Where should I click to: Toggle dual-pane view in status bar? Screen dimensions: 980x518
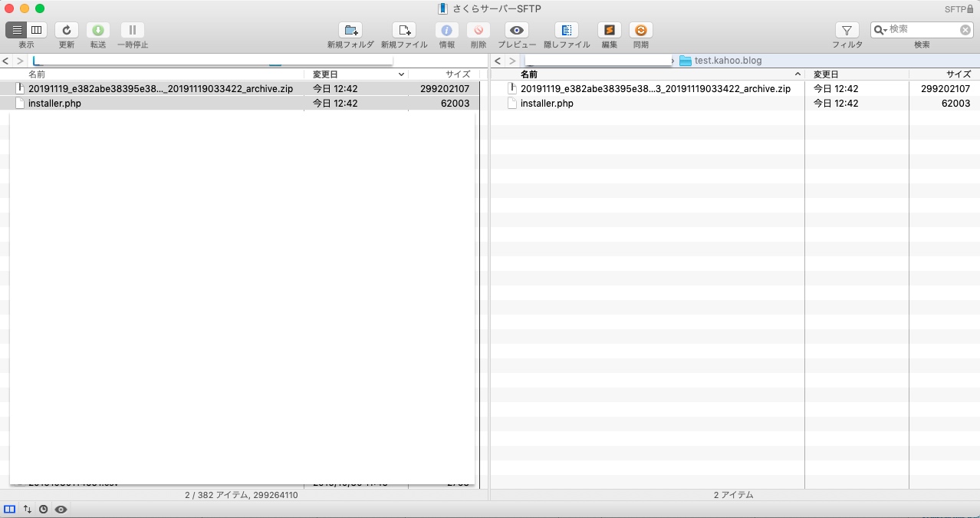pyautogui.click(x=10, y=509)
